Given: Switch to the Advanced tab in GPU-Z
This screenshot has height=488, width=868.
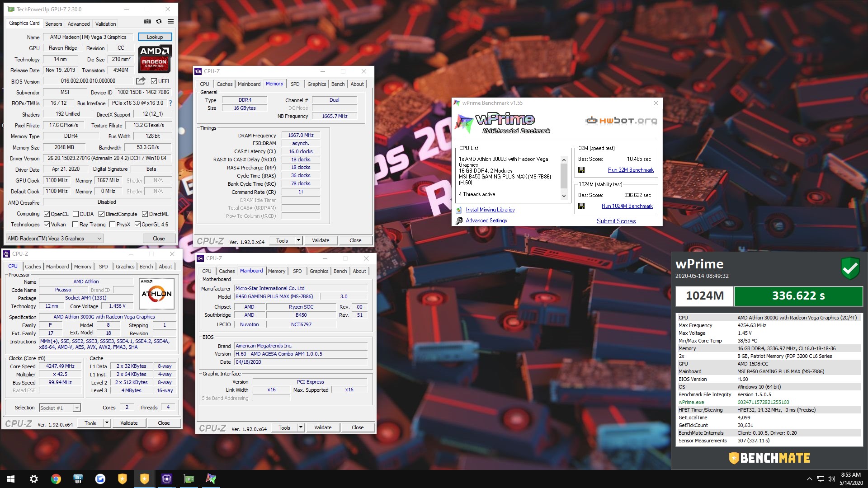Looking at the screenshot, I should [79, 24].
